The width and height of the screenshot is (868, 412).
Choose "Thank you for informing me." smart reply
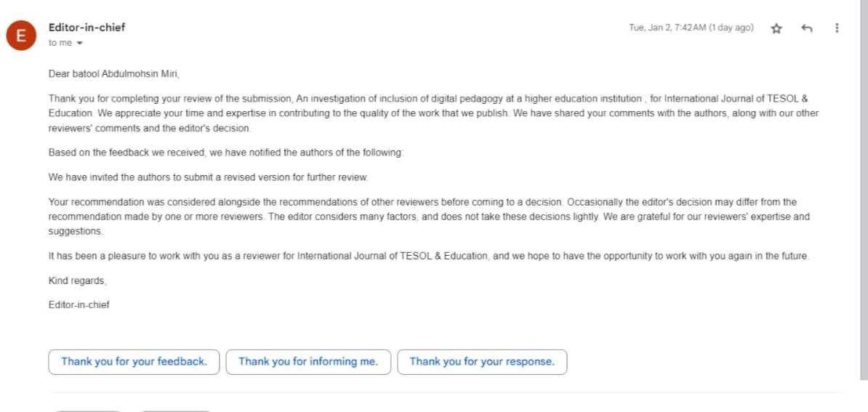(308, 362)
